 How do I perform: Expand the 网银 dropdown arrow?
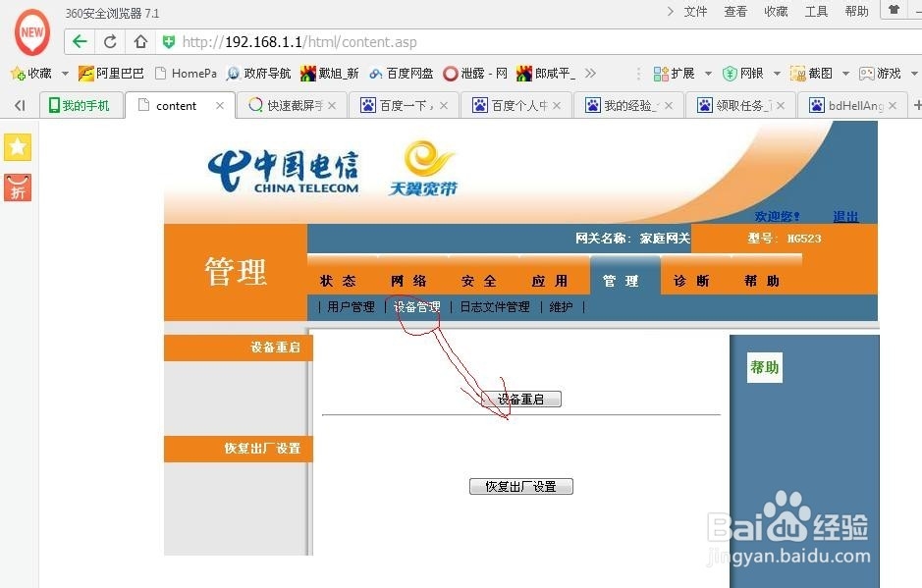(x=774, y=72)
